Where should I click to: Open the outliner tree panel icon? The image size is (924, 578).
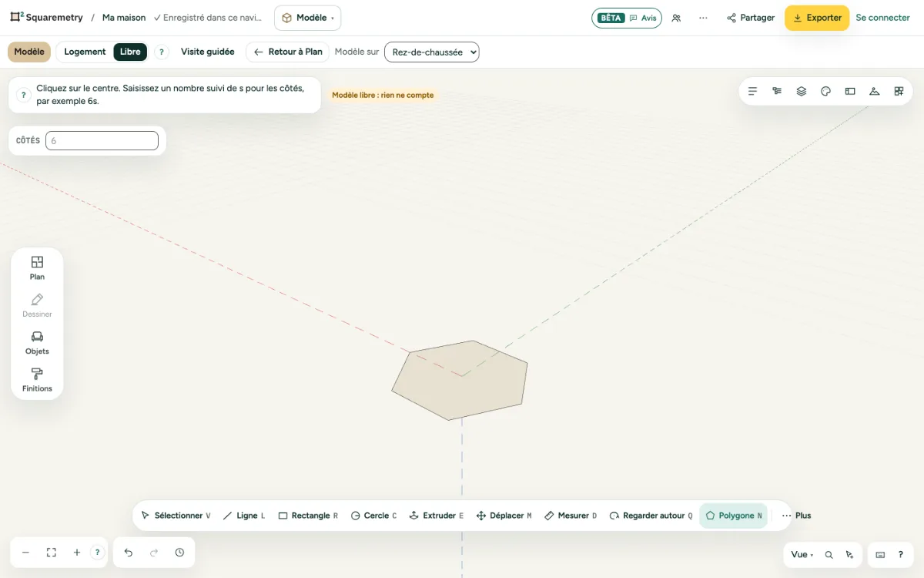(777, 91)
